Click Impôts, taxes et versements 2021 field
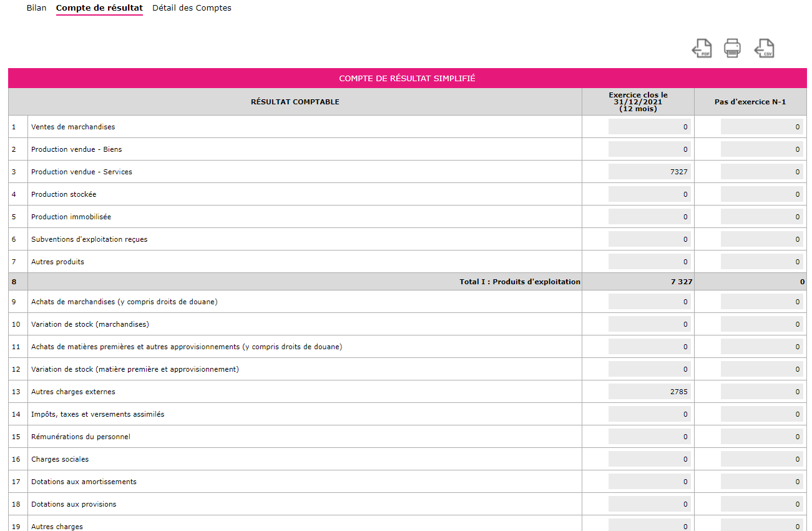Image resolution: width=812 pixels, height=531 pixels. click(x=649, y=414)
